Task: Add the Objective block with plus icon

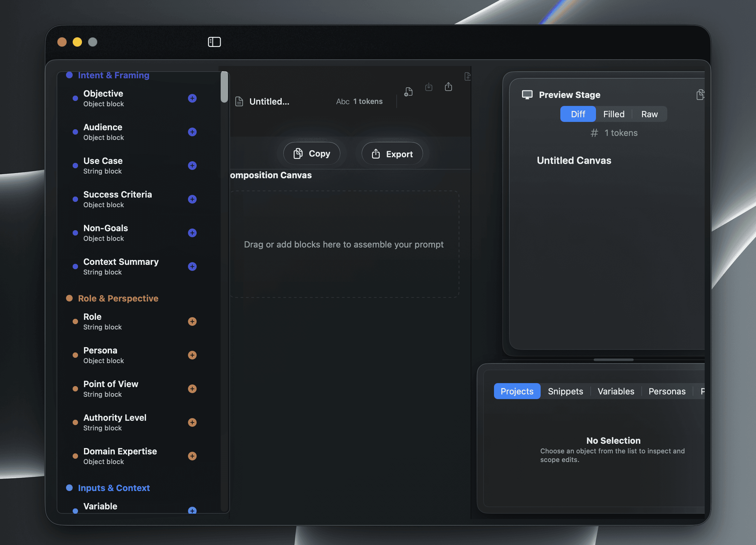Action: point(192,98)
